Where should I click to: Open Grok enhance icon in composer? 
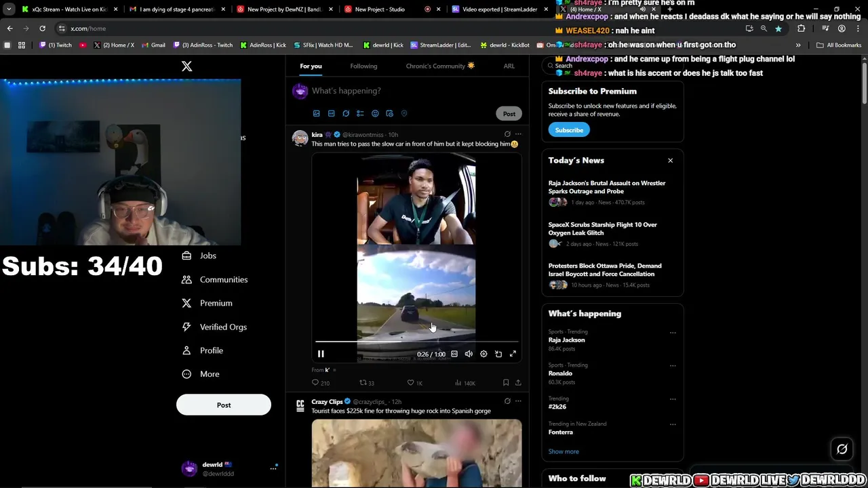[x=346, y=113]
